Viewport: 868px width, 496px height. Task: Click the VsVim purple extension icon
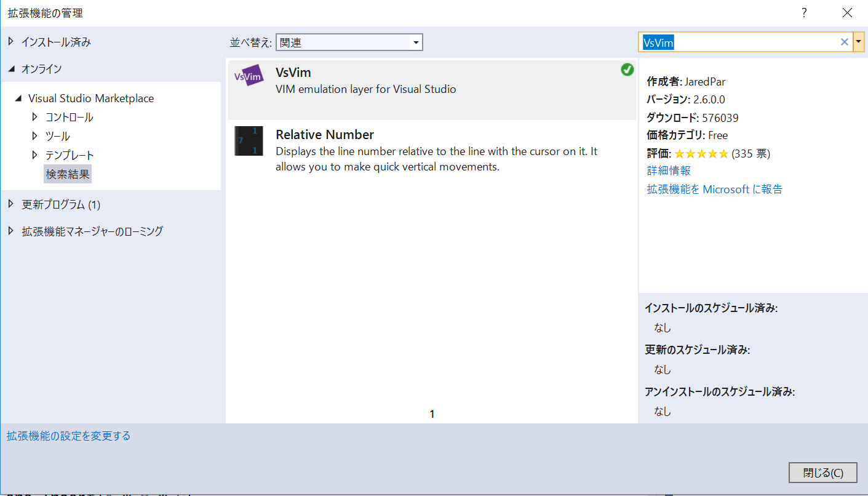(x=249, y=77)
